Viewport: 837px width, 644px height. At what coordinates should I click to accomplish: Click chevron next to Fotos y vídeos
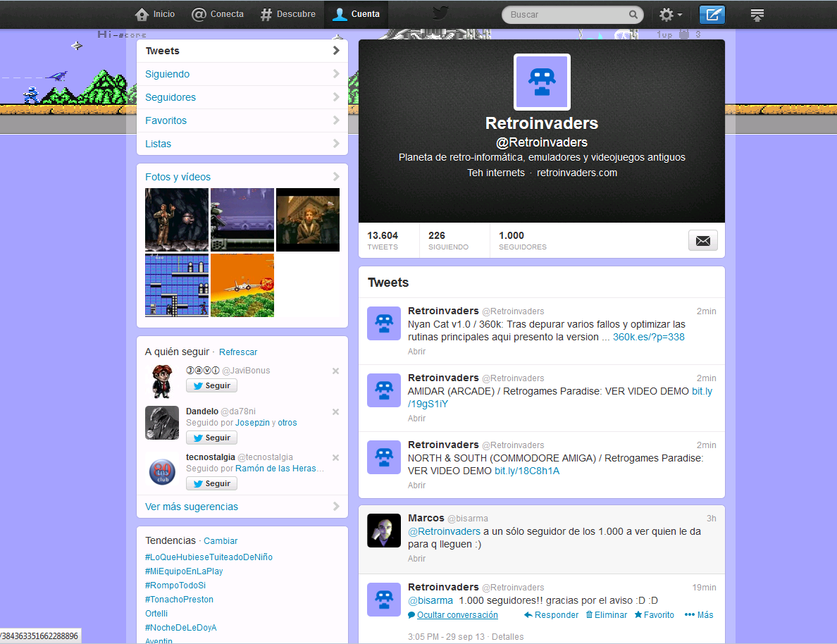[336, 177]
